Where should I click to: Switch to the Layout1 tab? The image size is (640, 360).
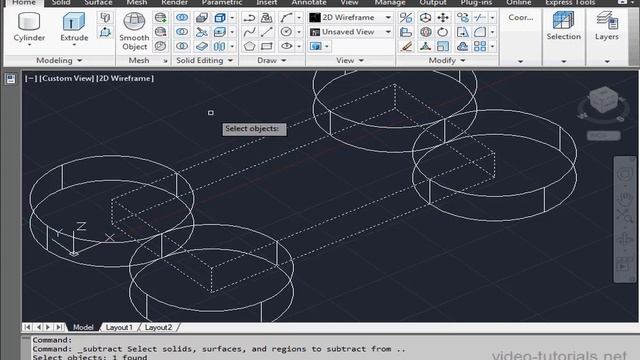tap(119, 327)
